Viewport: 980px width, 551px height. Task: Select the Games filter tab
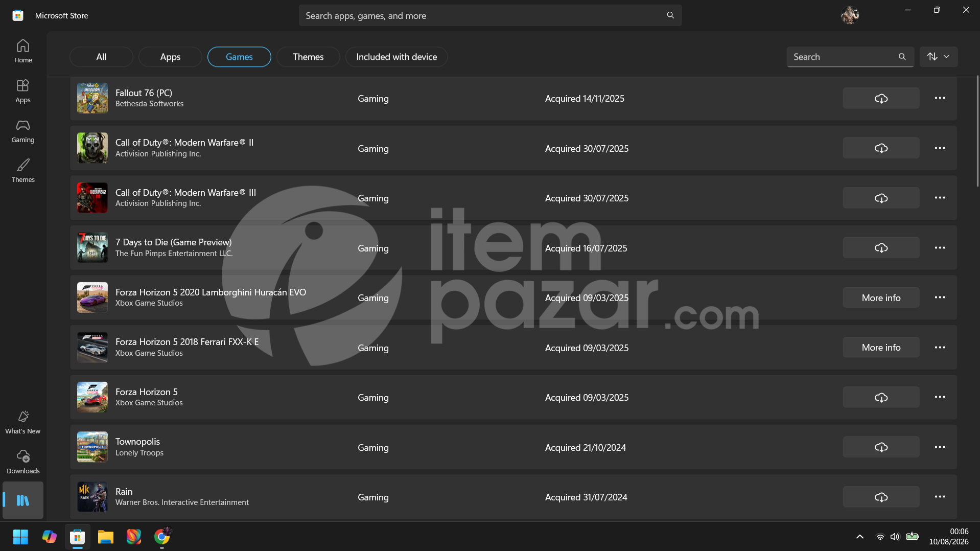click(239, 57)
